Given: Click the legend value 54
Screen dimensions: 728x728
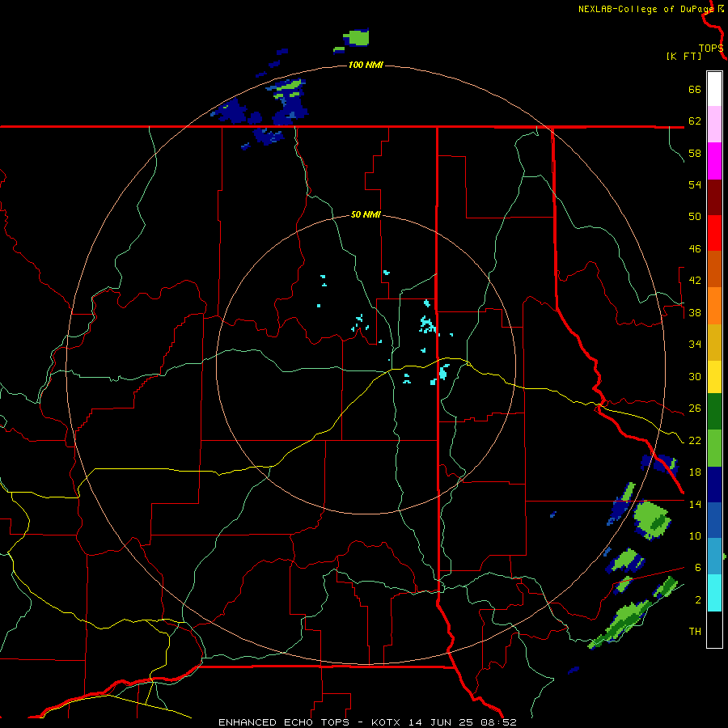Looking at the screenshot, I should coord(695,184).
